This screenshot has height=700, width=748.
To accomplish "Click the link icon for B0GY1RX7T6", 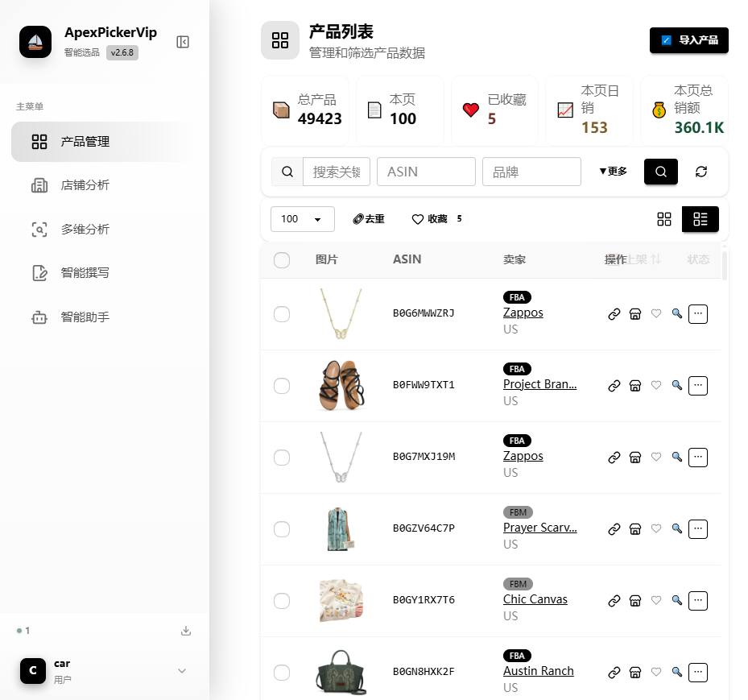I will 614,601.
